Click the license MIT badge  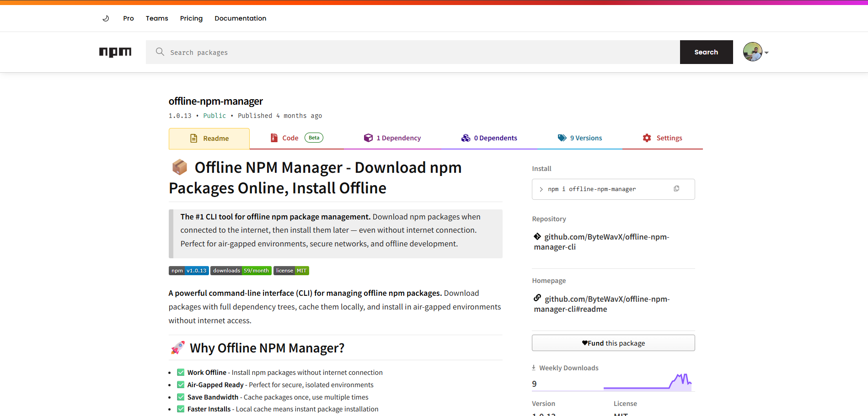point(291,271)
